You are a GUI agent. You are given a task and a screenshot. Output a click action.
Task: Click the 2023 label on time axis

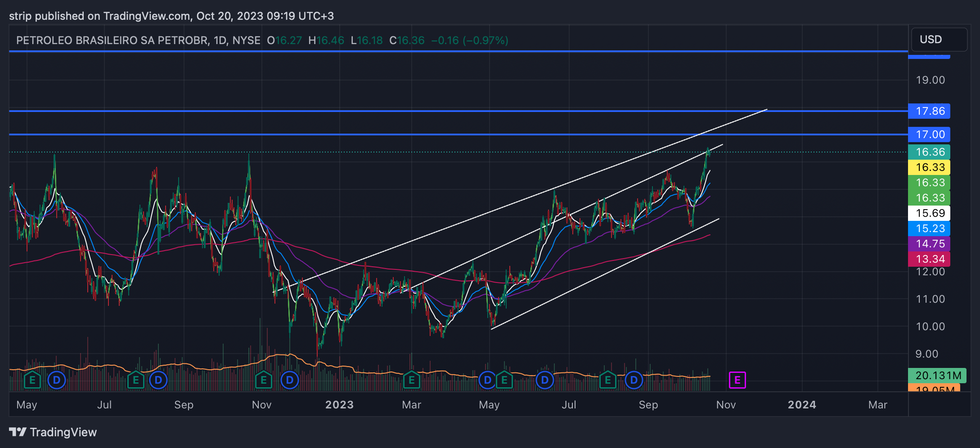coord(339,405)
